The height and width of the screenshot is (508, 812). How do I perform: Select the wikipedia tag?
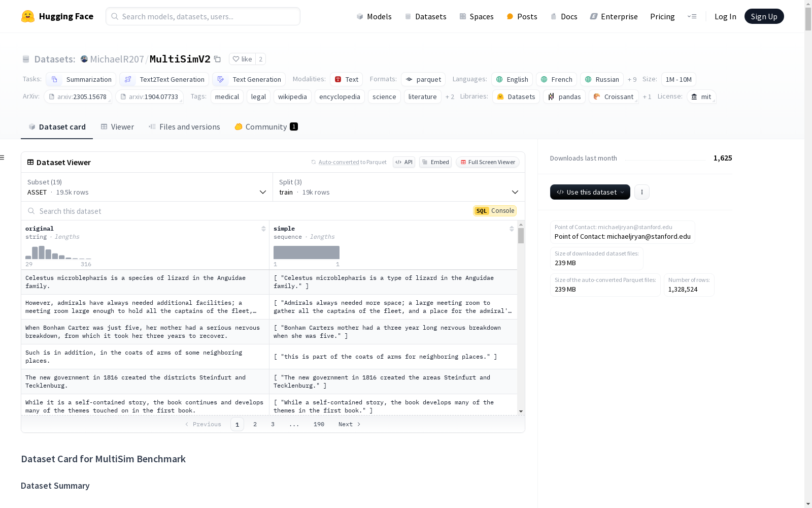point(292,97)
